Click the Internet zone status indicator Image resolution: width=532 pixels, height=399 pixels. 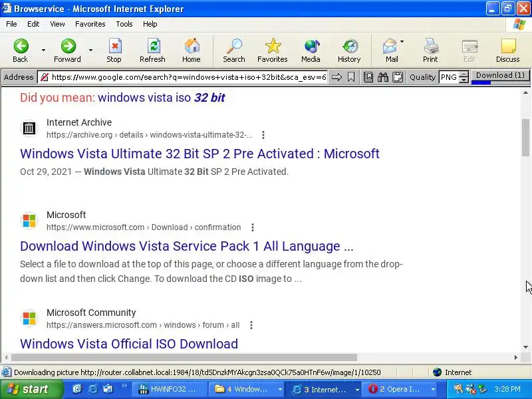click(x=453, y=372)
